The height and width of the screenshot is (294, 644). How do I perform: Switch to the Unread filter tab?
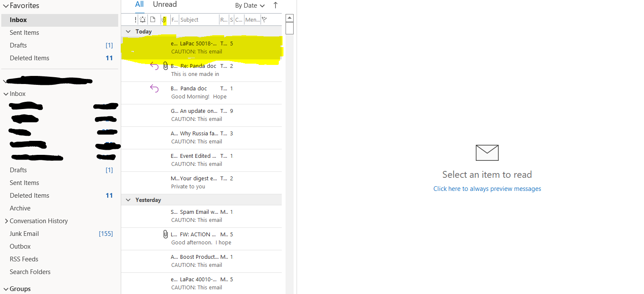pos(165,5)
